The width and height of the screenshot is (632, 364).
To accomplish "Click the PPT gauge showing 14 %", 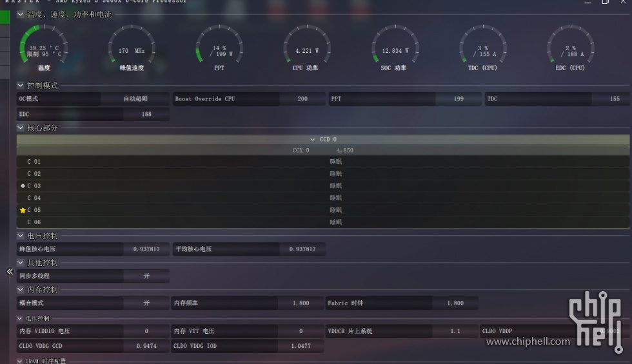I will point(219,44).
